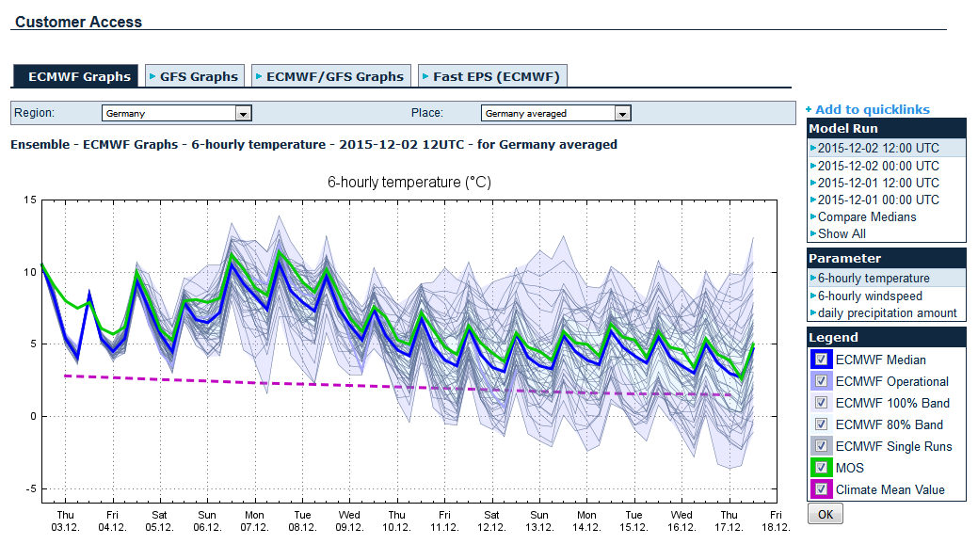Disable the Climate Mean Value checkbox
The height and width of the screenshot is (560, 978).
tap(822, 488)
